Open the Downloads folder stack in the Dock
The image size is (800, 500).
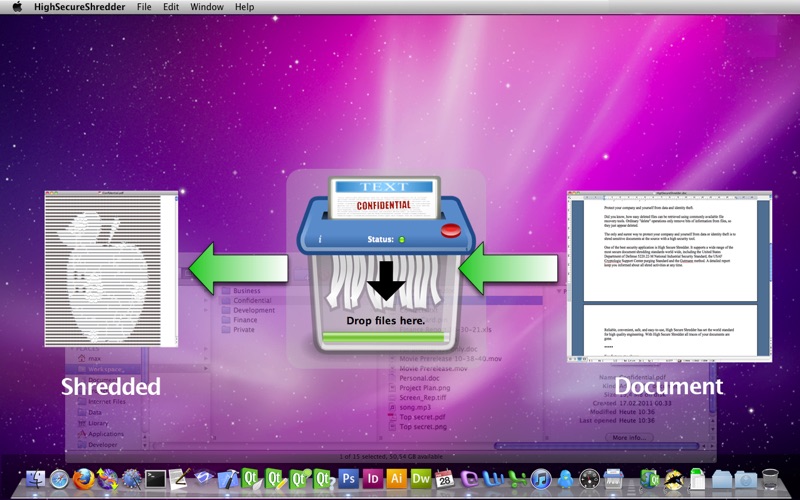(x=746, y=479)
